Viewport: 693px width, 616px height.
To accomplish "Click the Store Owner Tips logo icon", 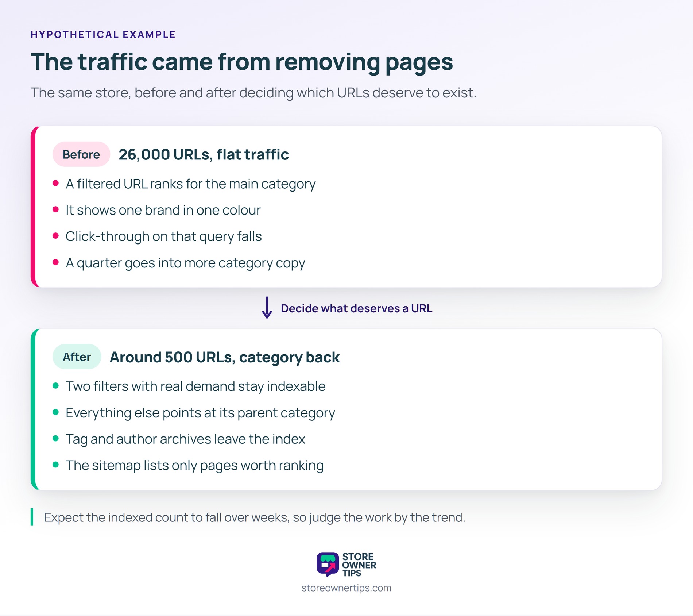I will point(328,564).
